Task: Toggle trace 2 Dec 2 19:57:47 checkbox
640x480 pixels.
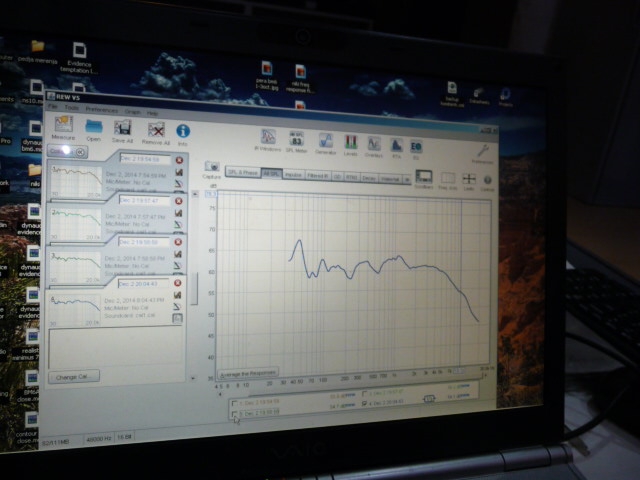Action: click(364, 394)
